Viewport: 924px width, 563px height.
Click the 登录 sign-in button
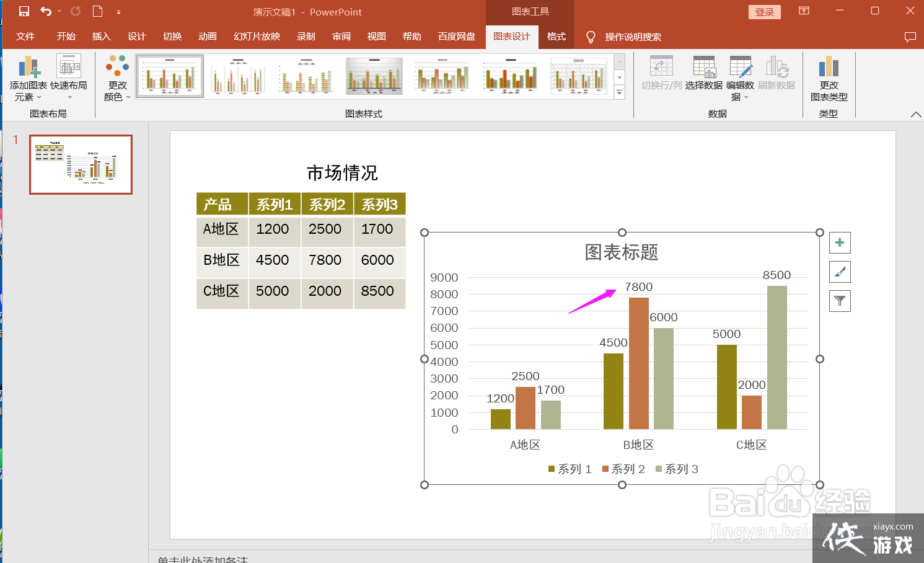765,12
